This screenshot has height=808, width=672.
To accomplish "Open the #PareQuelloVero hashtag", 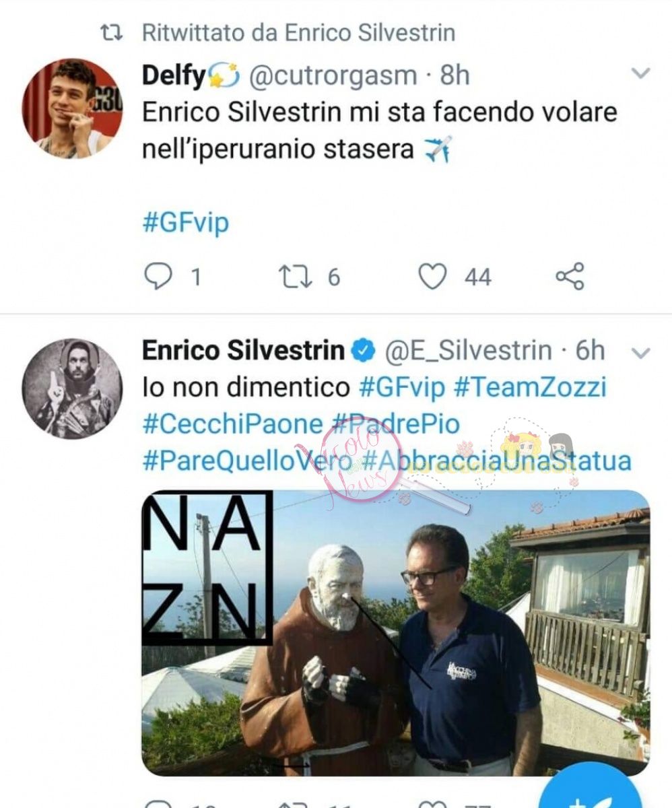I will point(246,461).
